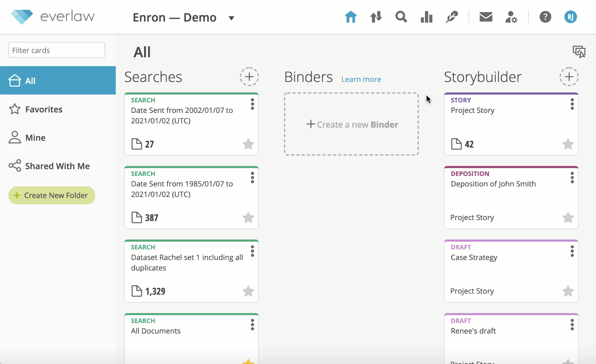Open the 27 documents count on first search
The width and height of the screenshot is (596, 364).
pyautogui.click(x=142, y=144)
